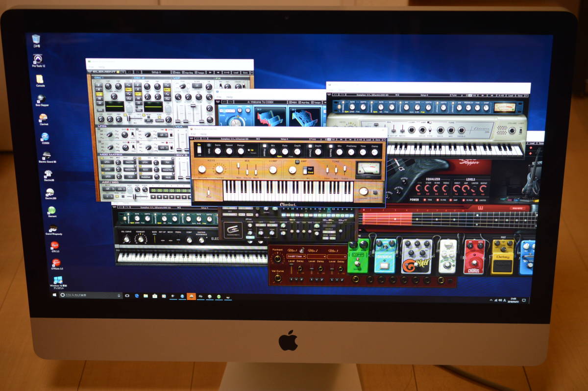The image size is (588, 391).
Task: Open the File menu in Clavinet window
Action: pos(193,133)
